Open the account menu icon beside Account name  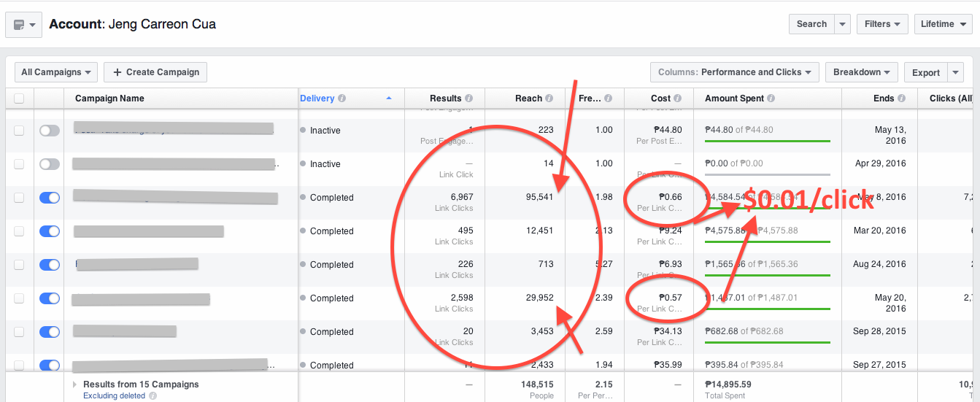point(23,25)
